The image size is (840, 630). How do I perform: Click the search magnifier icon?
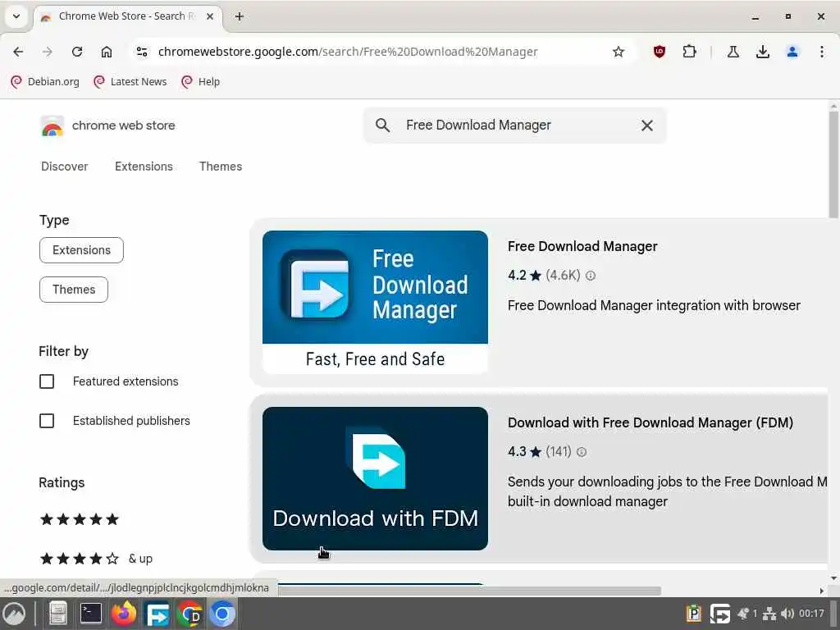382,126
